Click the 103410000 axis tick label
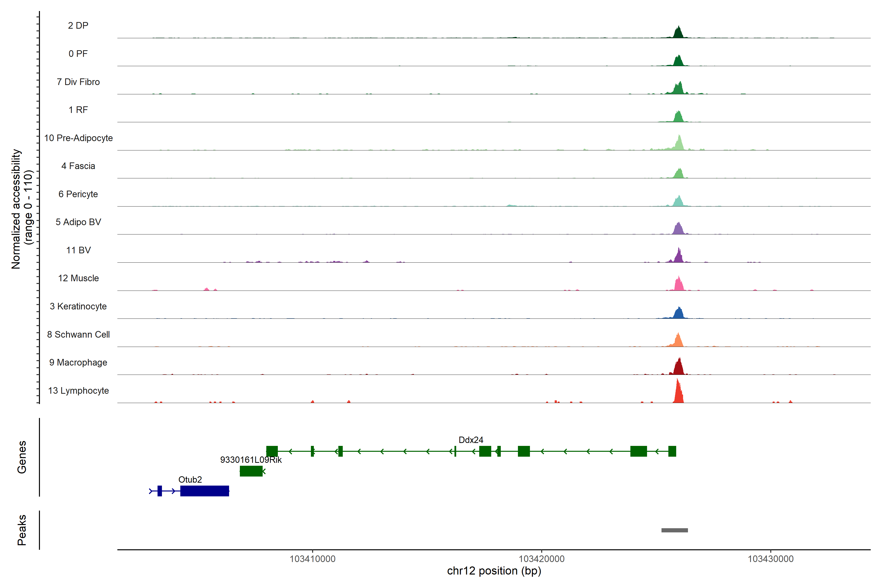 click(312, 559)
